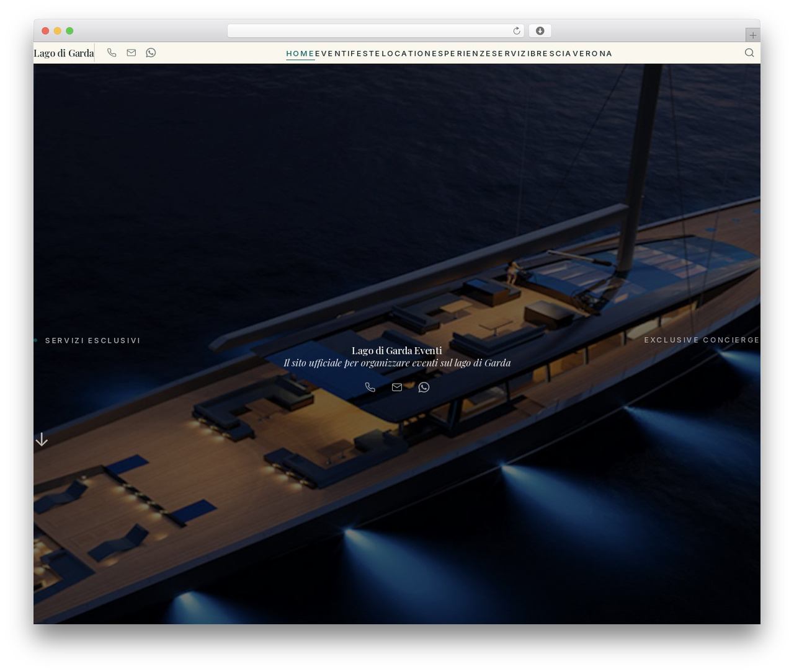Close the browser window with red button
Viewport: 794px width, 672px height.
(x=45, y=31)
